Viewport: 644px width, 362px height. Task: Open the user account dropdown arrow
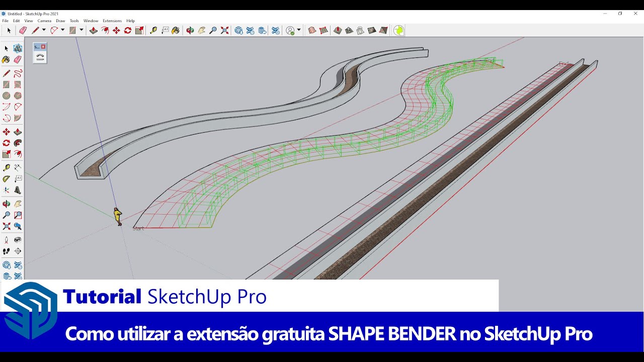click(299, 30)
